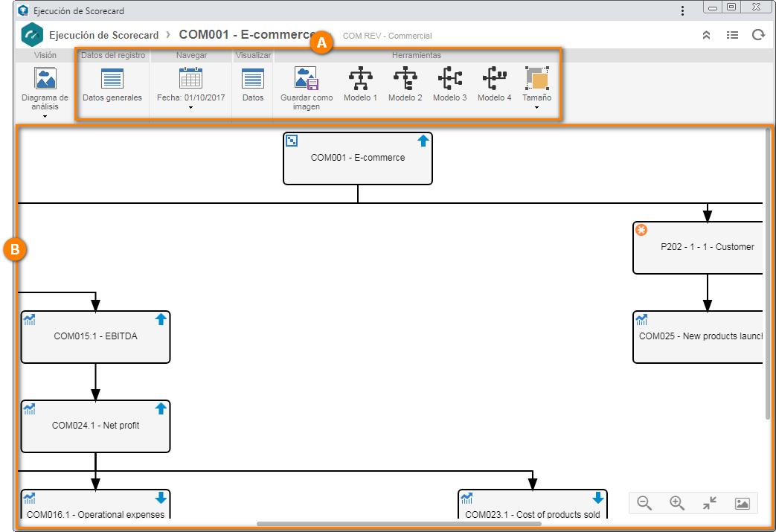Viewport: 776px width, 532px height.
Task: Click up arrow on COM001 - E-commerce node
Action: click(423, 141)
